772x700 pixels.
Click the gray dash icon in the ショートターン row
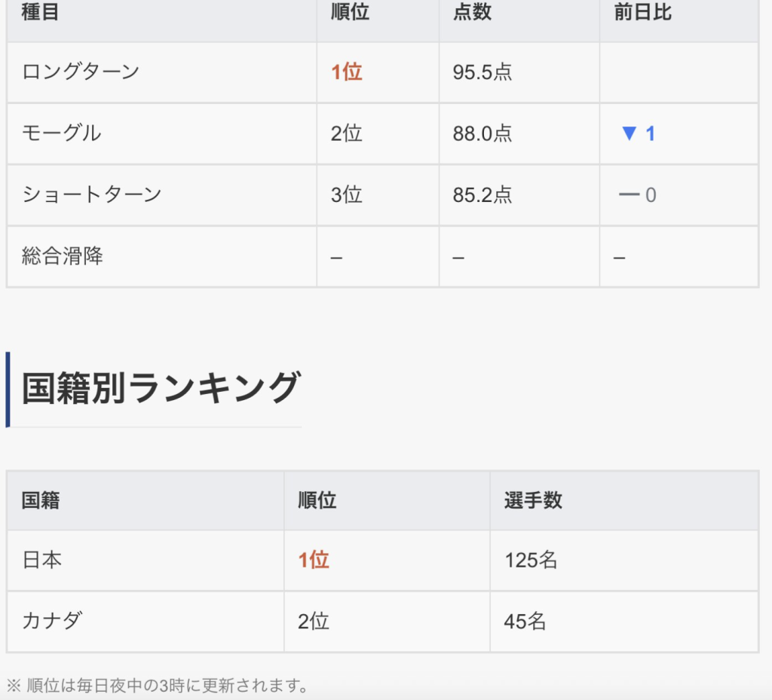pos(629,195)
